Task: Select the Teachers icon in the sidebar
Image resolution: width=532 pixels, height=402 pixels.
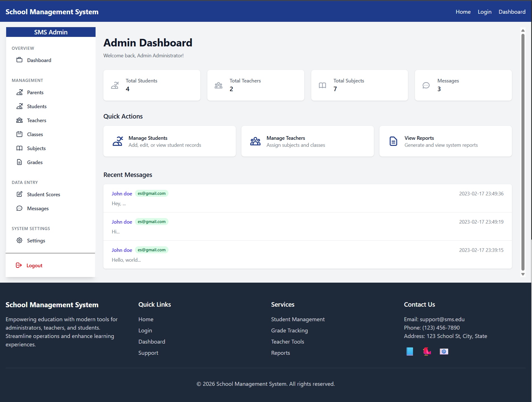Action: pyautogui.click(x=20, y=120)
